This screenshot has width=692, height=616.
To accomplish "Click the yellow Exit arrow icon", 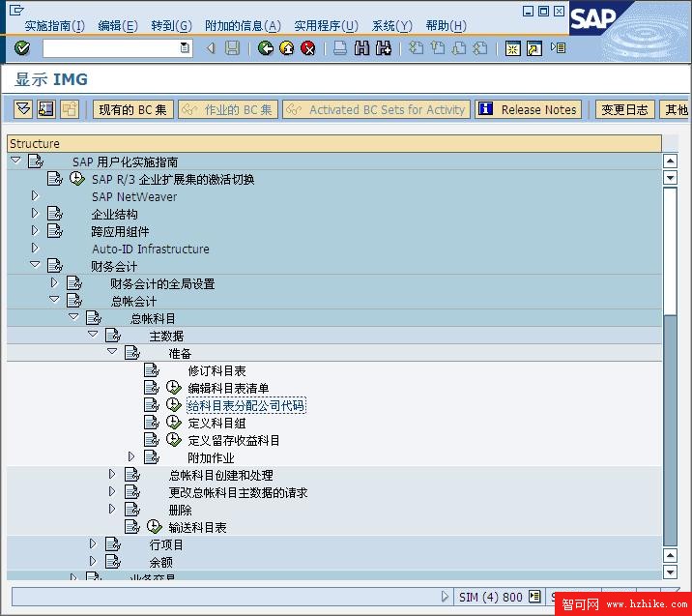I will click(x=287, y=47).
